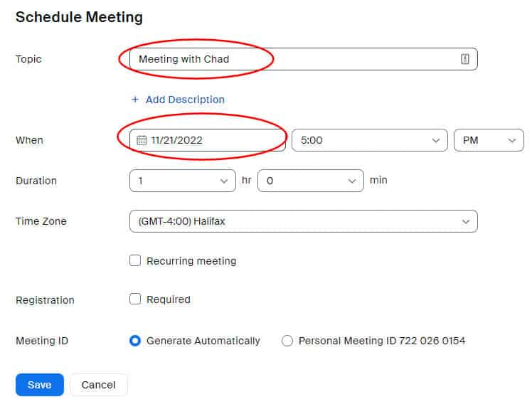Cancel scheduling the meeting

[98, 385]
